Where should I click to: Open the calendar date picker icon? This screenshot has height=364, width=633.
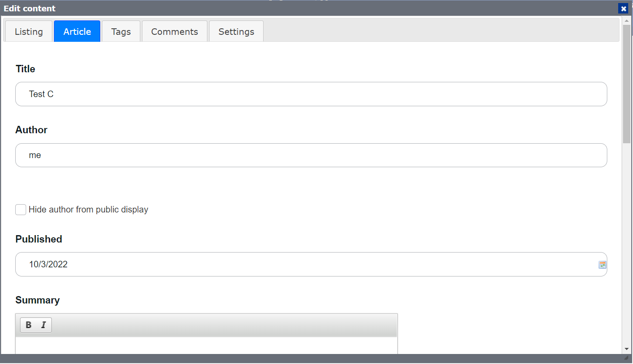pyautogui.click(x=603, y=265)
